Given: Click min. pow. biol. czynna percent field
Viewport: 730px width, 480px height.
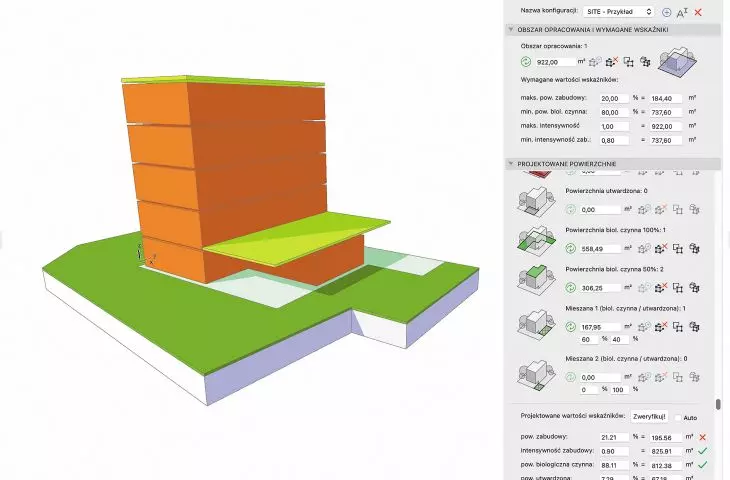Looking at the screenshot, I should 614,113.
